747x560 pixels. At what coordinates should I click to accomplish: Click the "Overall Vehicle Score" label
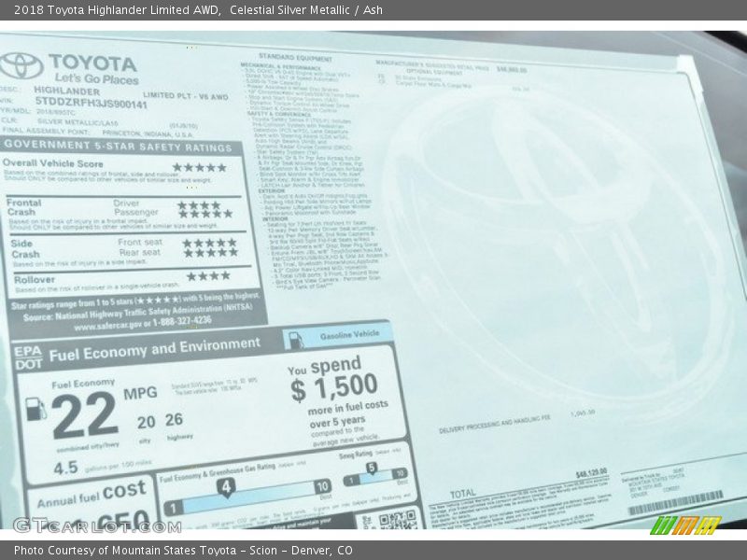tap(53, 162)
